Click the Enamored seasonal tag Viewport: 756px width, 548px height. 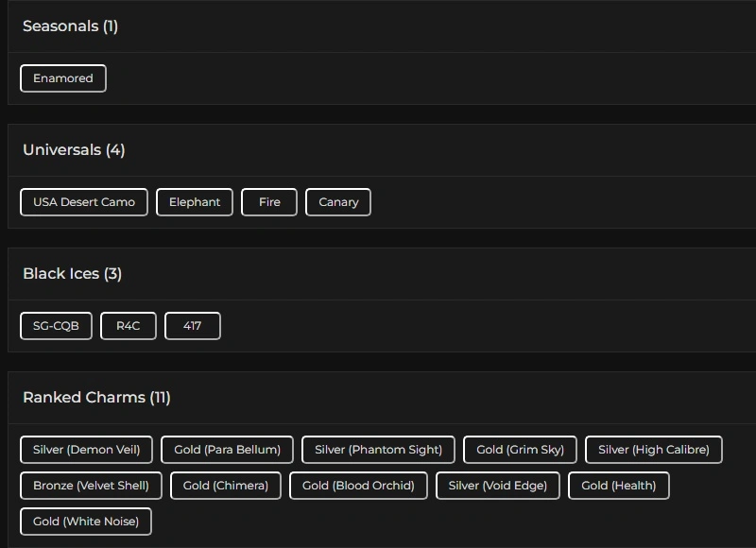63,78
